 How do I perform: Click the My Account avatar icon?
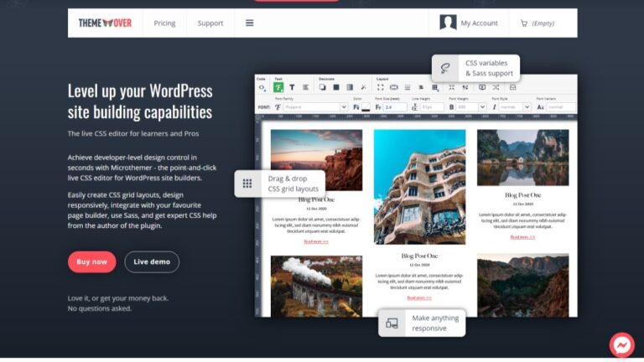click(x=449, y=23)
